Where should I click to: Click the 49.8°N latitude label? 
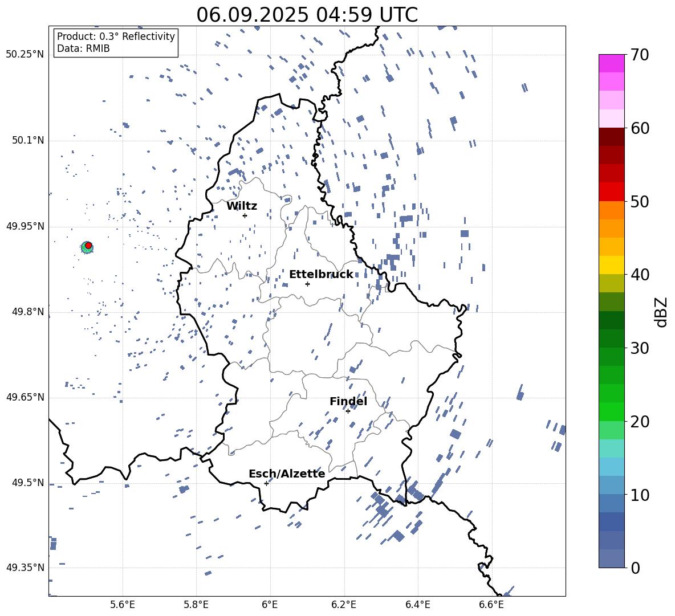[x=28, y=312]
